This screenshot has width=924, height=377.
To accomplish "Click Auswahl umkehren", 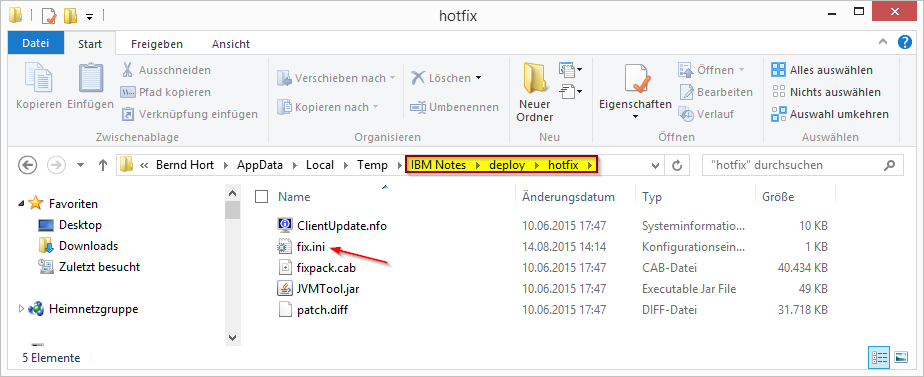I will point(830,114).
